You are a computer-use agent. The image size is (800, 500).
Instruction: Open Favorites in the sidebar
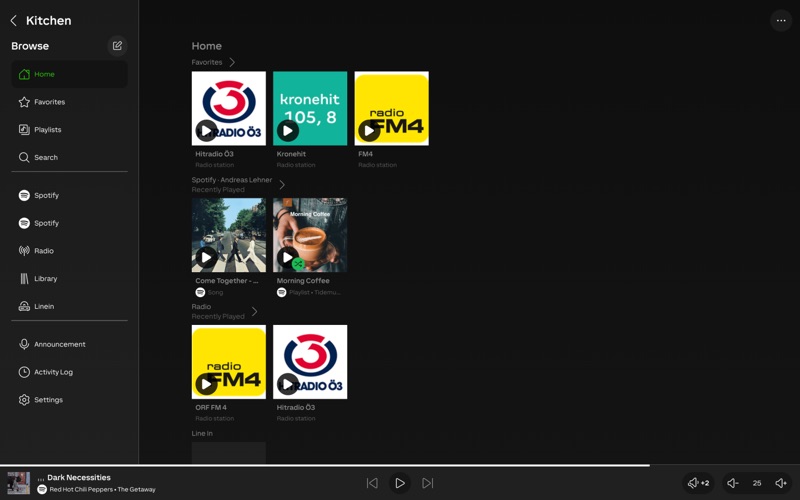tap(69, 102)
